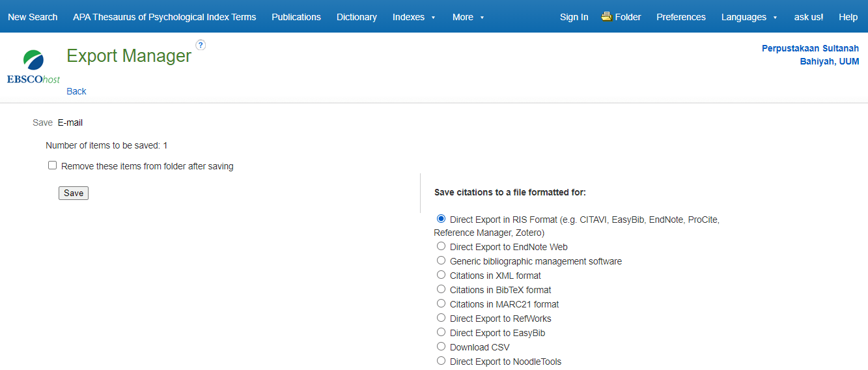
Task: Expand the Indexes dropdown menu
Action: pos(413,17)
